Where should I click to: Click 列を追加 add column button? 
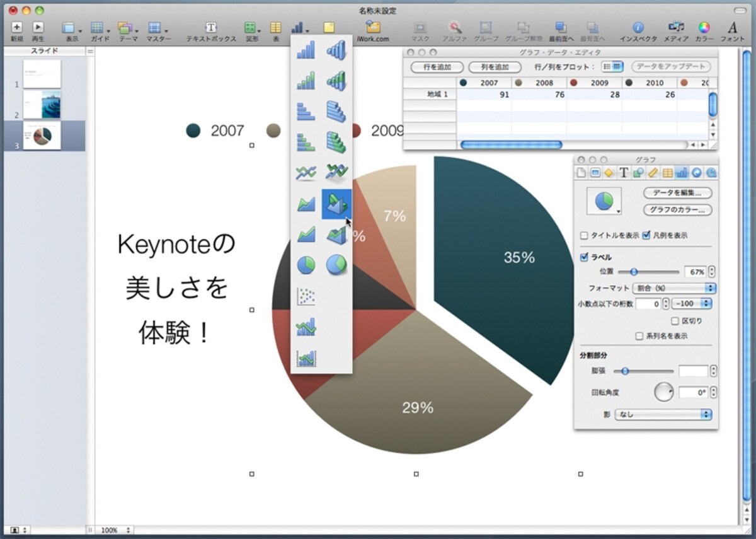(x=495, y=67)
